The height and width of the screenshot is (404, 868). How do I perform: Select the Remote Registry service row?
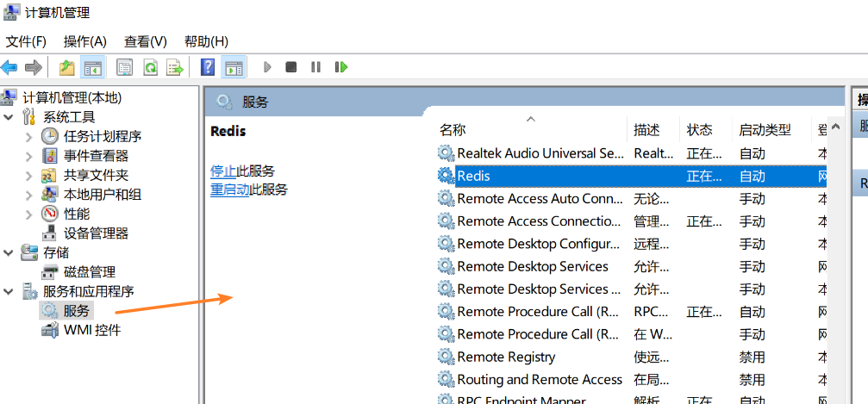pyautogui.click(x=632, y=357)
